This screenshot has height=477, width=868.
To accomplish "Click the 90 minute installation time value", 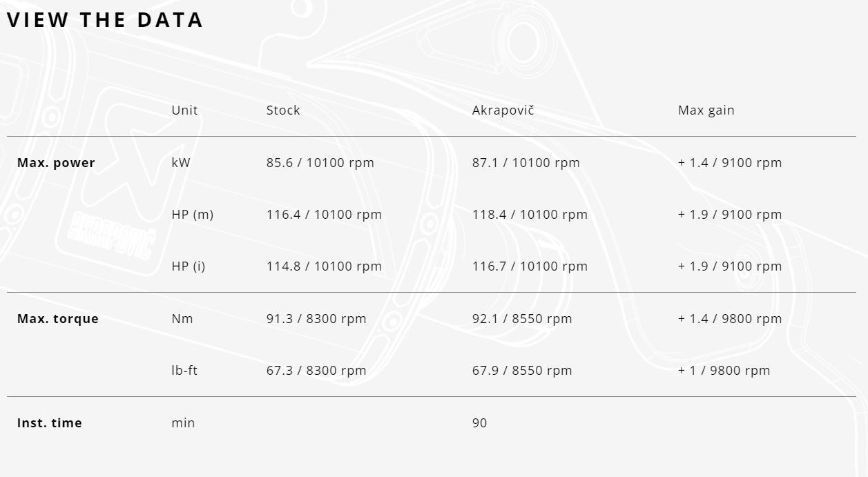I will point(479,423).
